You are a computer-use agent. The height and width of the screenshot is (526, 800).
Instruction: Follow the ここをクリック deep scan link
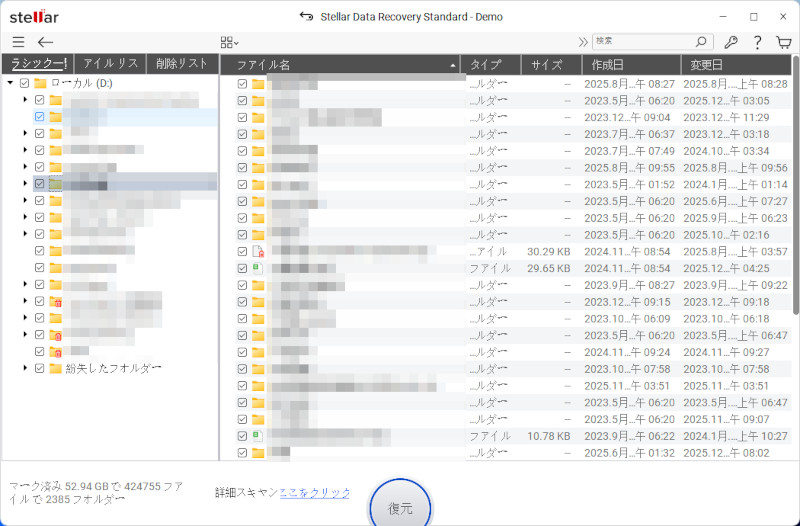[315, 493]
